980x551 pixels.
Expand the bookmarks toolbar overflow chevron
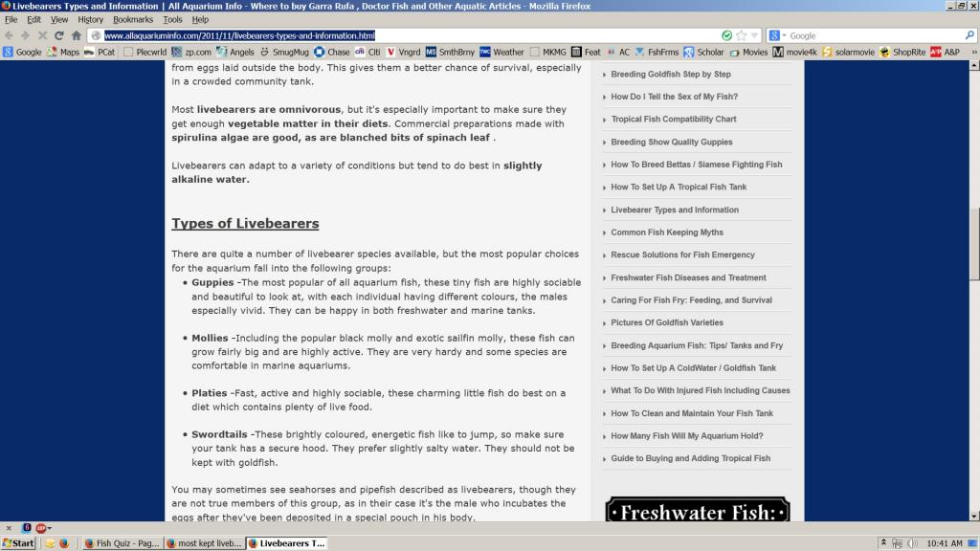click(973, 52)
